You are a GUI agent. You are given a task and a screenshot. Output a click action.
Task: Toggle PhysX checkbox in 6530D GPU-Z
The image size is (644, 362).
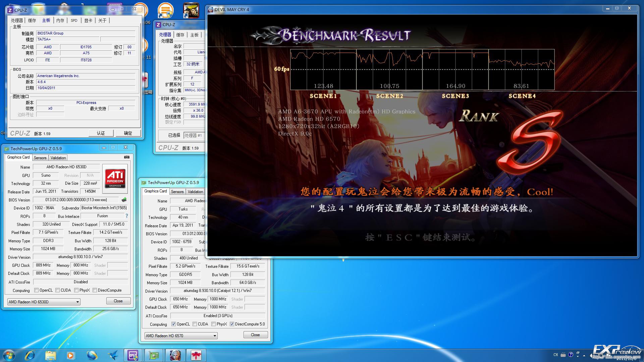76,290
